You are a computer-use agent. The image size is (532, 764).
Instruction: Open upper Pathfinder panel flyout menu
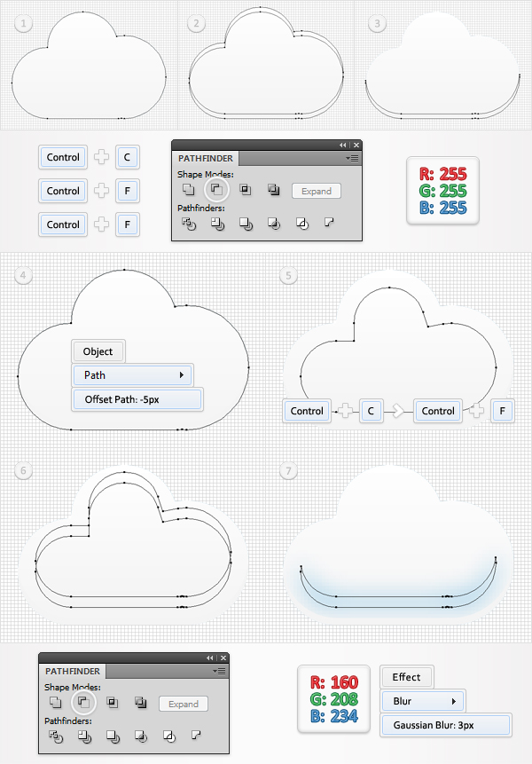(352, 158)
